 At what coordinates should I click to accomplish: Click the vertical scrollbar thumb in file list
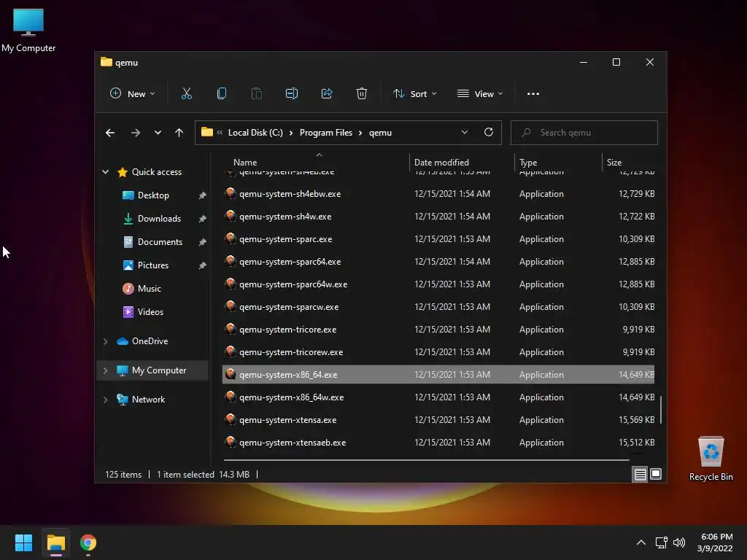pyautogui.click(x=660, y=409)
